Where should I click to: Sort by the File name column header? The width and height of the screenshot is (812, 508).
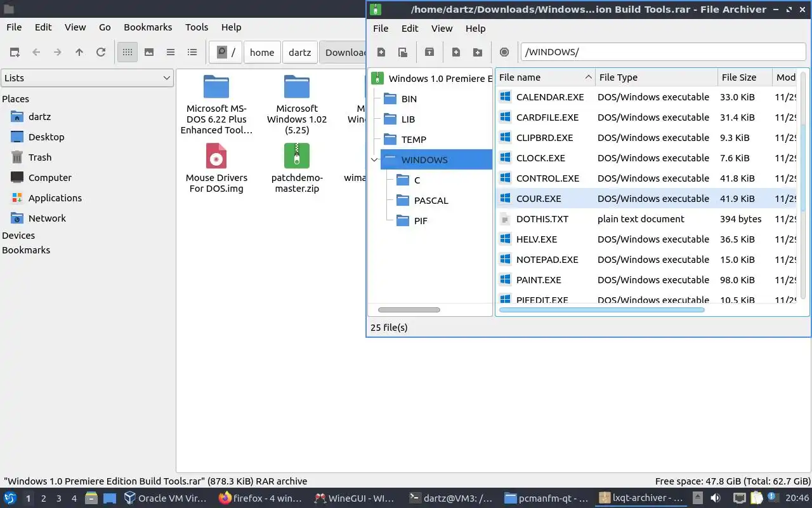(545, 77)
